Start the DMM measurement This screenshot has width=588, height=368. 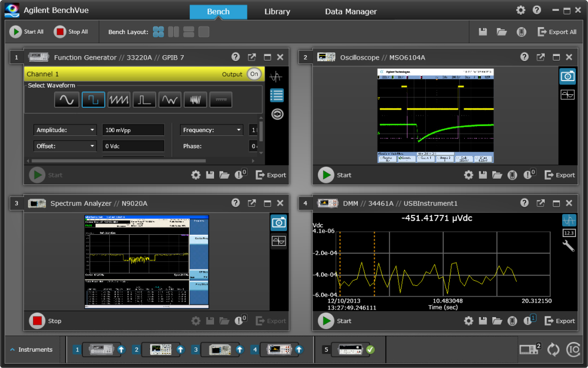coord(335,321)
